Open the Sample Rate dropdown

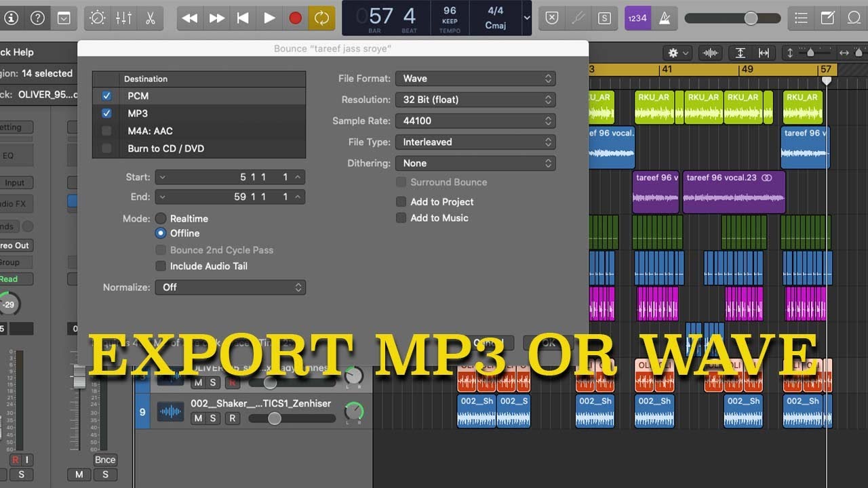pos(475,121)
